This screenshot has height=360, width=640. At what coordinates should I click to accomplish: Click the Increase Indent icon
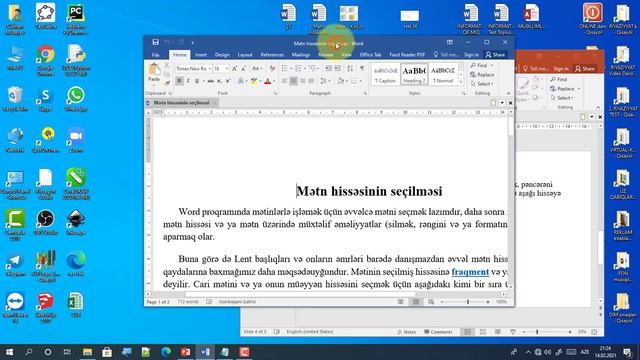338,69
